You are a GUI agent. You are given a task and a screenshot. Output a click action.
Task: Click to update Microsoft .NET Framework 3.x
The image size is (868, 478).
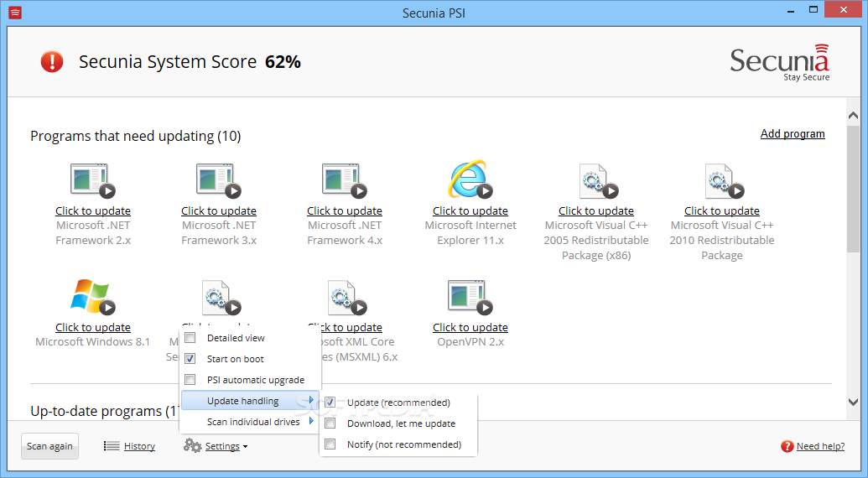pos(219,210)
